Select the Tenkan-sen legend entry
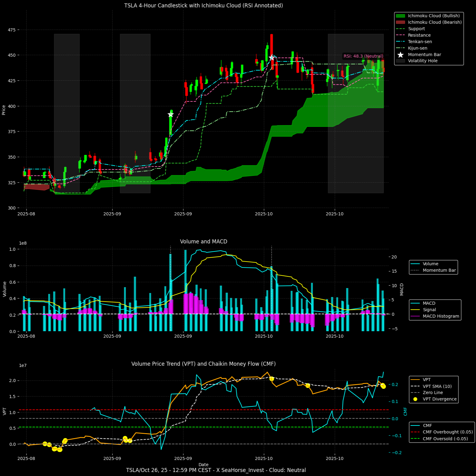The width and height of the screenshot is (476, 476). pos(414,42)
